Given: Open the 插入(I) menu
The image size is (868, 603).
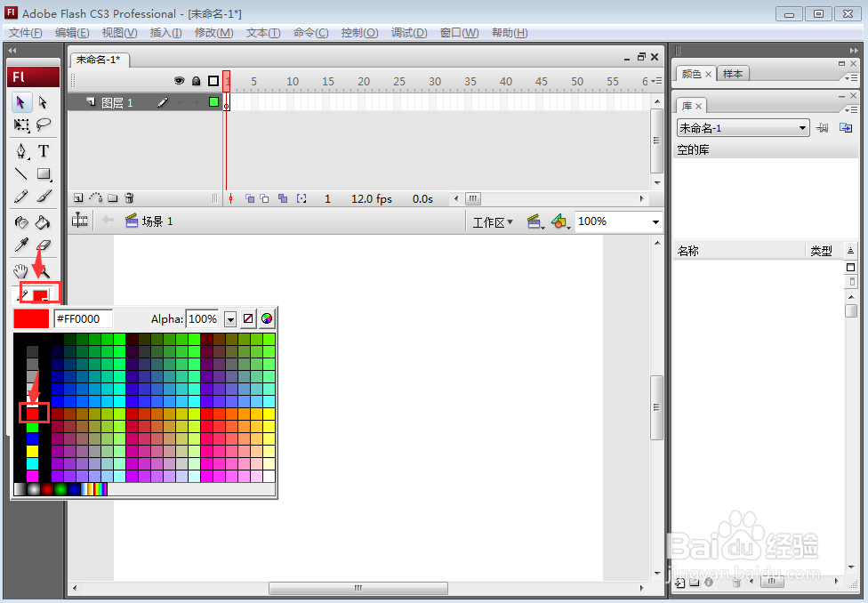Looking at the screenshot, I should [x=165, y=33].
